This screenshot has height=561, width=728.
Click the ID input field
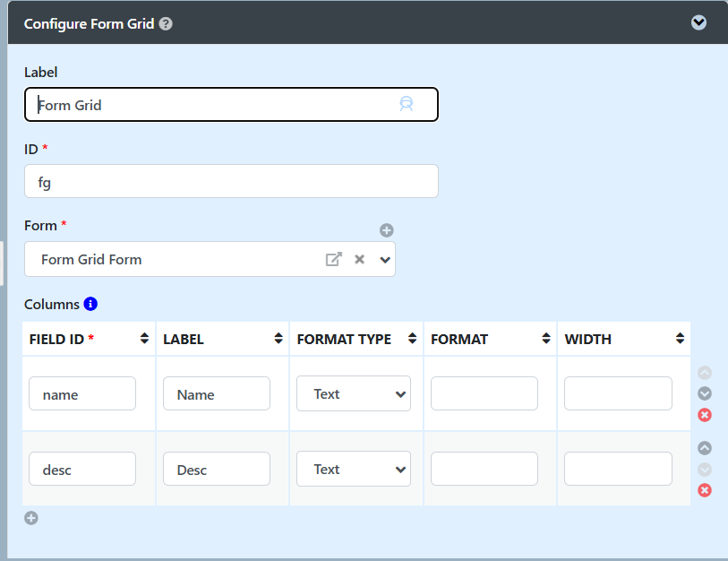(231, 181)
